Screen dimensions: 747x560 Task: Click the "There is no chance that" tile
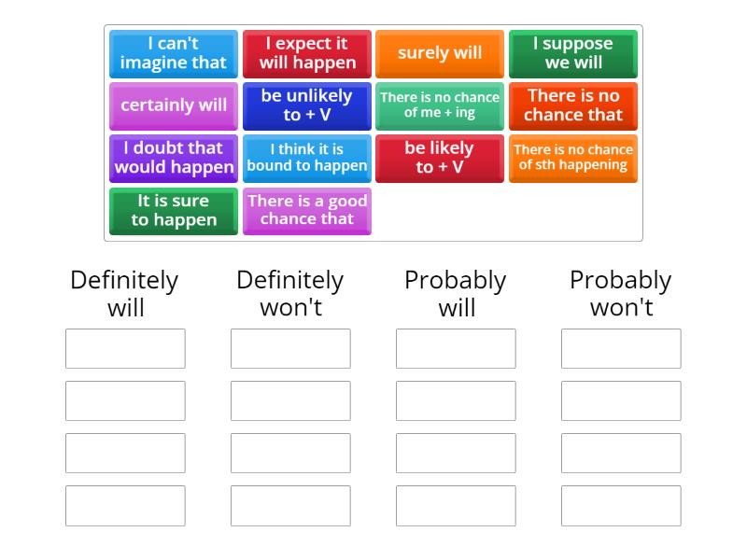tap(573, 105)
